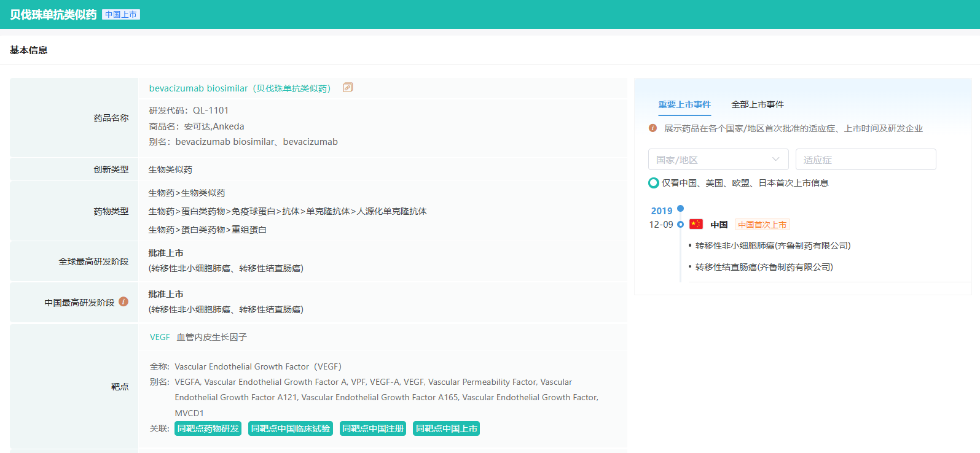Open the 国家/地区 dropdown
980x453 pixels.
pyautogui.click(x=710, y=160)
